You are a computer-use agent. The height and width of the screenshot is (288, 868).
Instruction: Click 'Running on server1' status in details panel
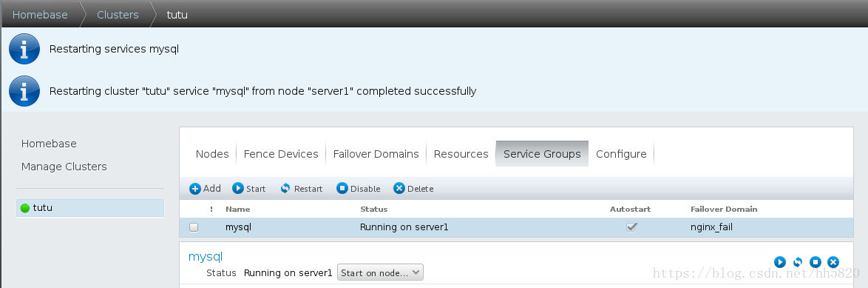[x=288, y=272]
